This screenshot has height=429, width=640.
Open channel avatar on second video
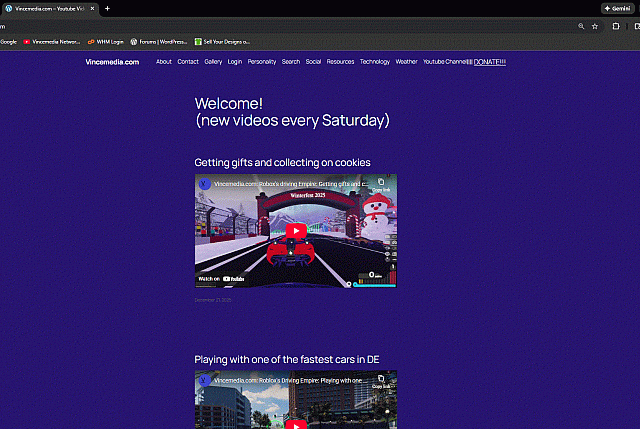point(204,381)
